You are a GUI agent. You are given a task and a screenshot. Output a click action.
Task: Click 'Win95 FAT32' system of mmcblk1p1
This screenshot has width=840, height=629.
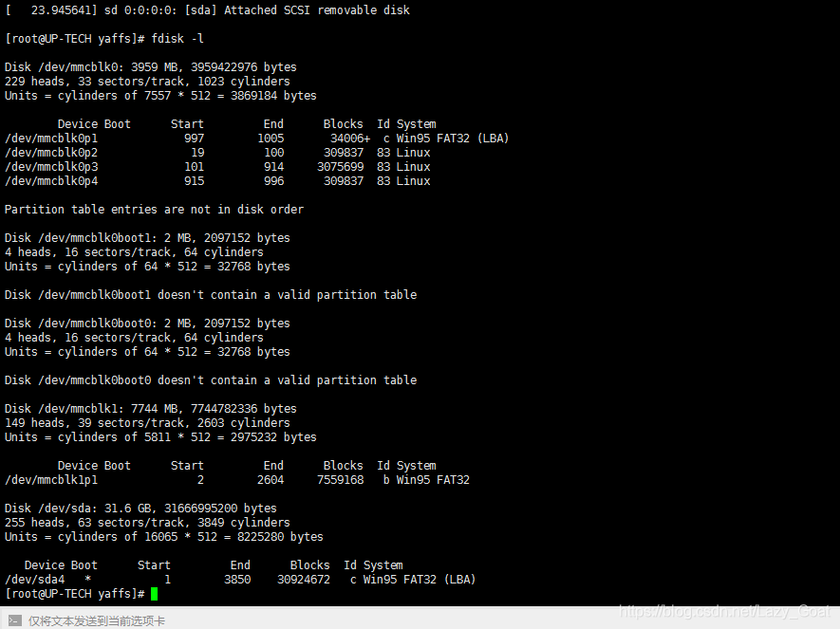[433, 480]
